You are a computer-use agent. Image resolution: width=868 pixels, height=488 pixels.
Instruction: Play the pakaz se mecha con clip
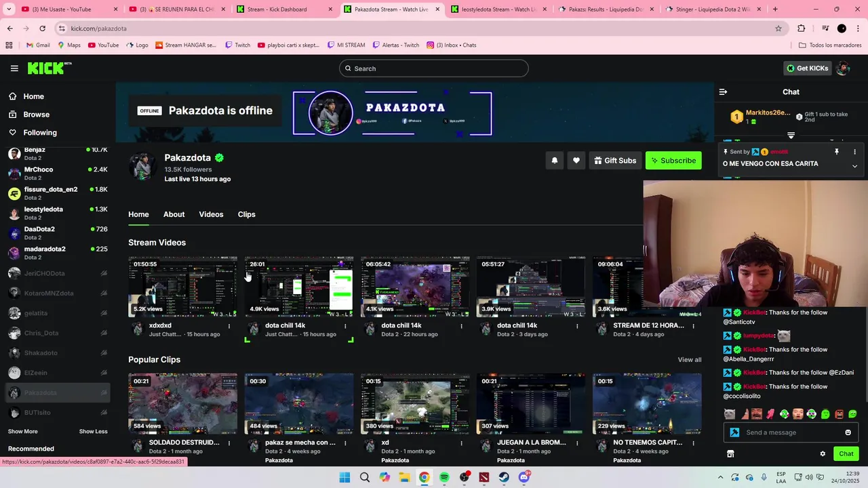(x=299, y=404)
